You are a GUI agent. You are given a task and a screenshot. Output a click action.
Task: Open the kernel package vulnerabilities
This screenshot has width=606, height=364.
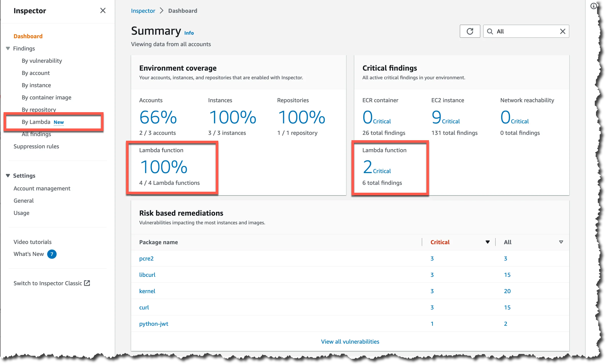147,291
